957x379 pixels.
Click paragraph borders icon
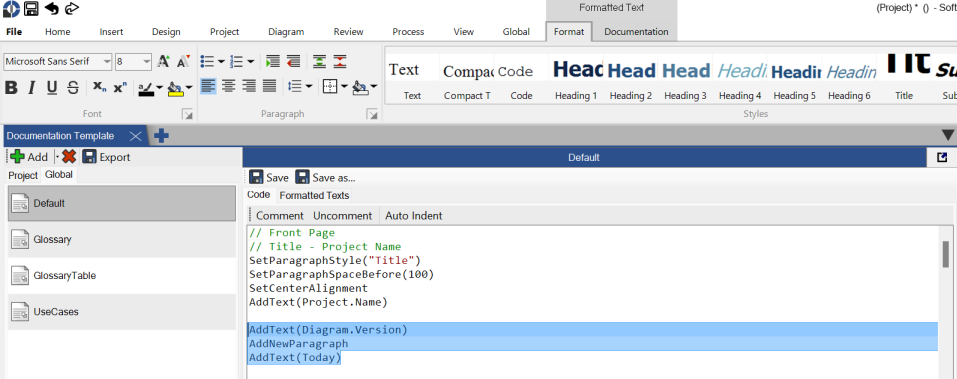(330, 86)
